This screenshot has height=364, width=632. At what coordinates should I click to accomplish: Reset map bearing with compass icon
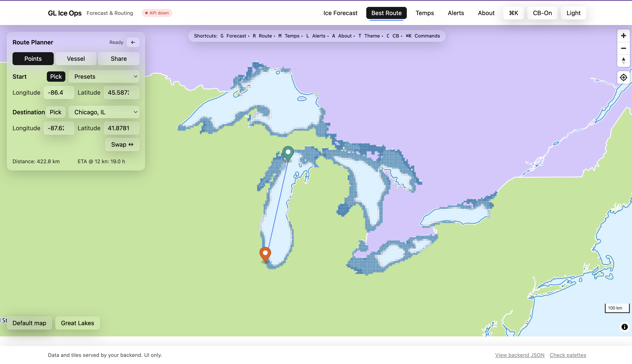623,61
